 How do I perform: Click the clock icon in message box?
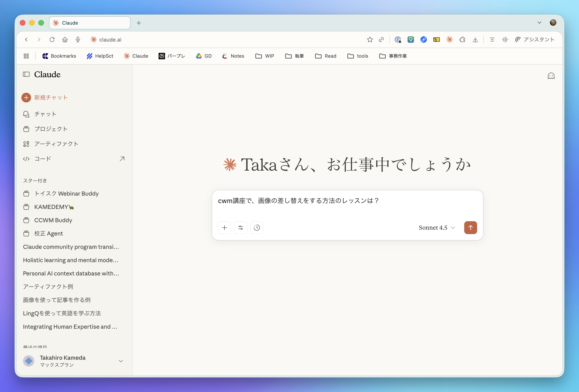click(x=257, y=228)
